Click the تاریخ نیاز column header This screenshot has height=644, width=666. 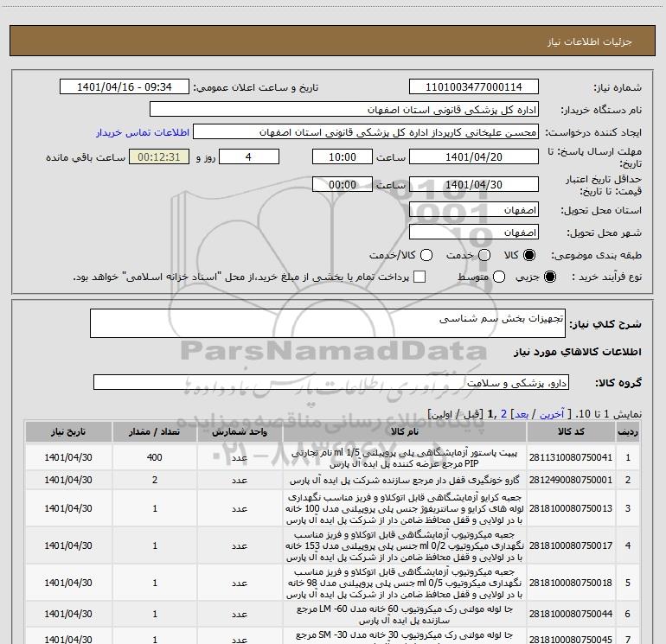[68, 432]
